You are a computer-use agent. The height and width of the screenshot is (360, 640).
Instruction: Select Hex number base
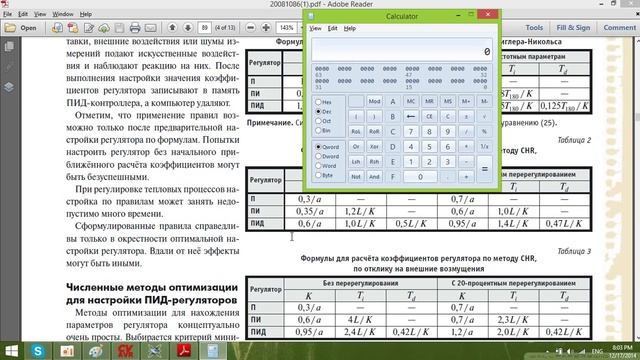(323, 102)
